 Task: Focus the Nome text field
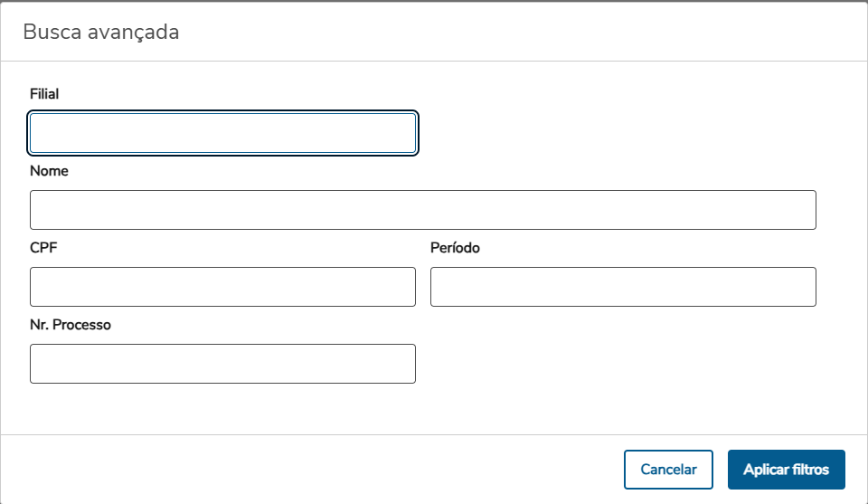(422, 210)
